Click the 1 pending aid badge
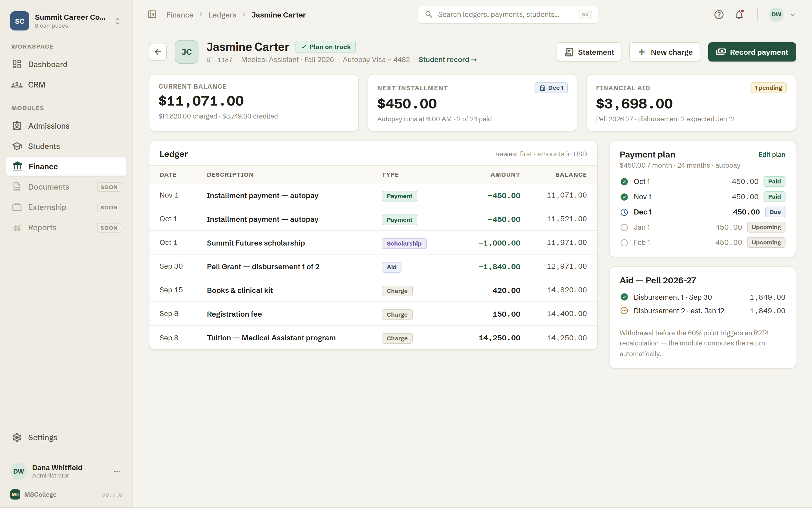 point(768,88)
